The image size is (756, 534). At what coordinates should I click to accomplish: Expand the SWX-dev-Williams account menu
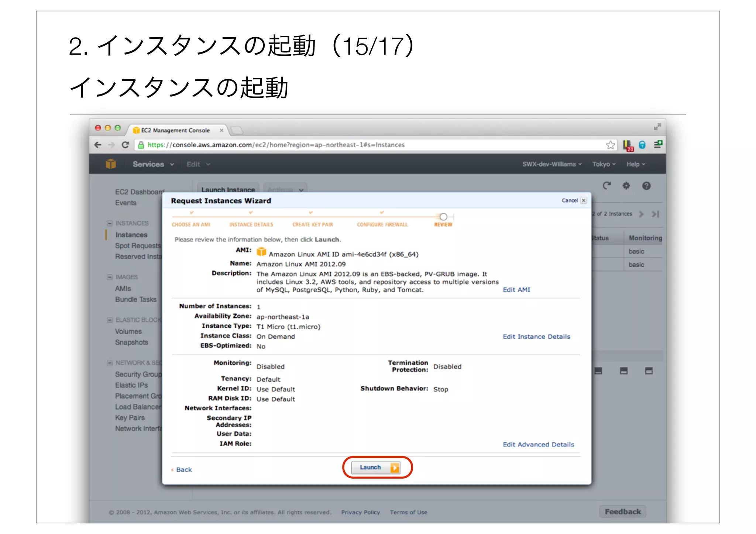(x=551, y=164)
